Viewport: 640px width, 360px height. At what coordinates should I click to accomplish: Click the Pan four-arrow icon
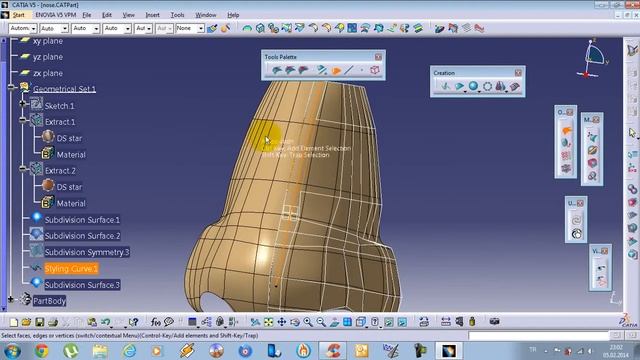(x=282, y=322)
